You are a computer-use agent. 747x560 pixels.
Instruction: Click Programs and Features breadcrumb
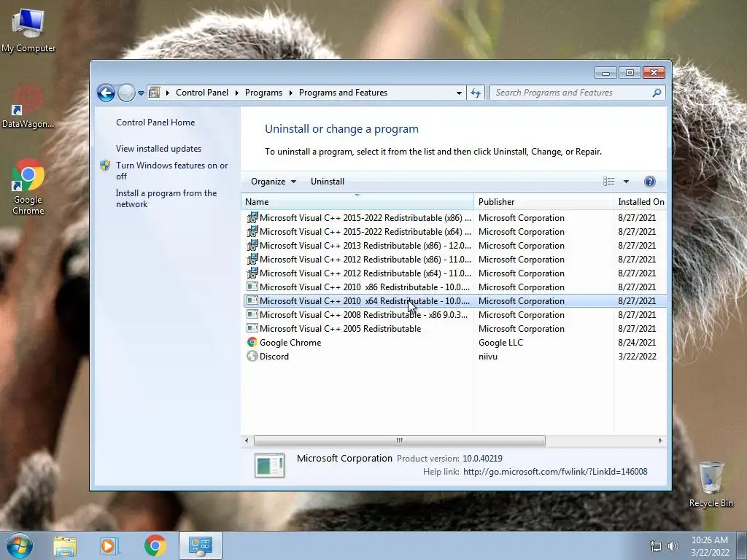coord(343,93)
